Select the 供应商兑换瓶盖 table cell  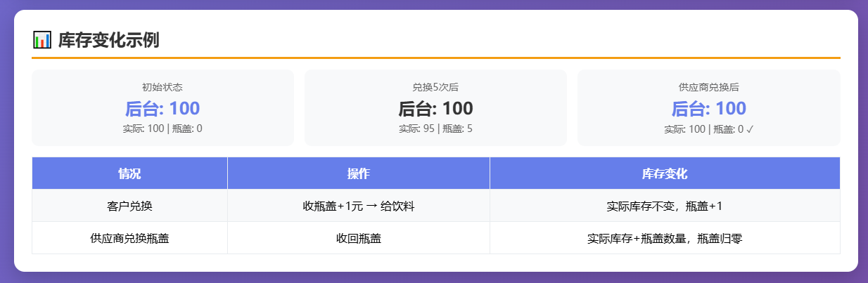[x=129, y=238]
